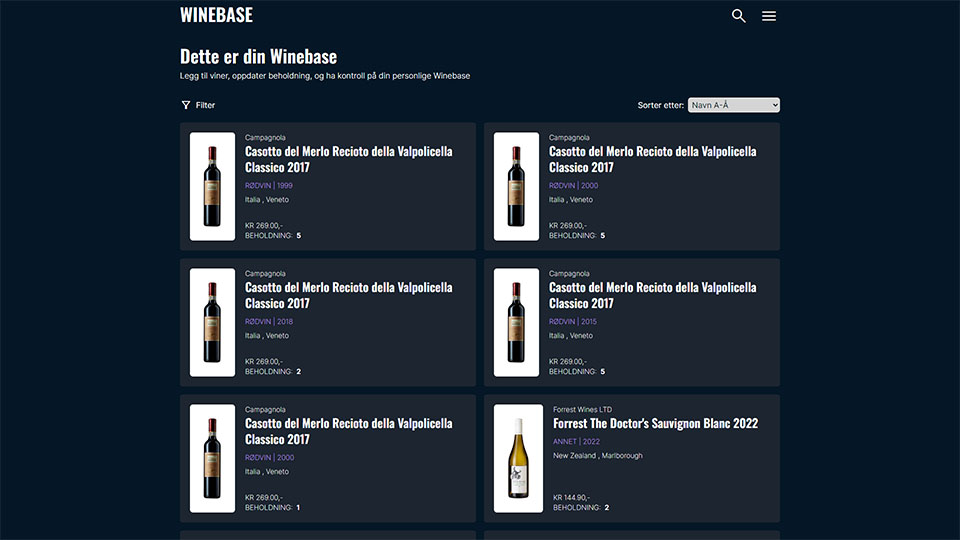Open the search magnifier icon
This screenshot has width=960, height=540.
click(738, 16)
